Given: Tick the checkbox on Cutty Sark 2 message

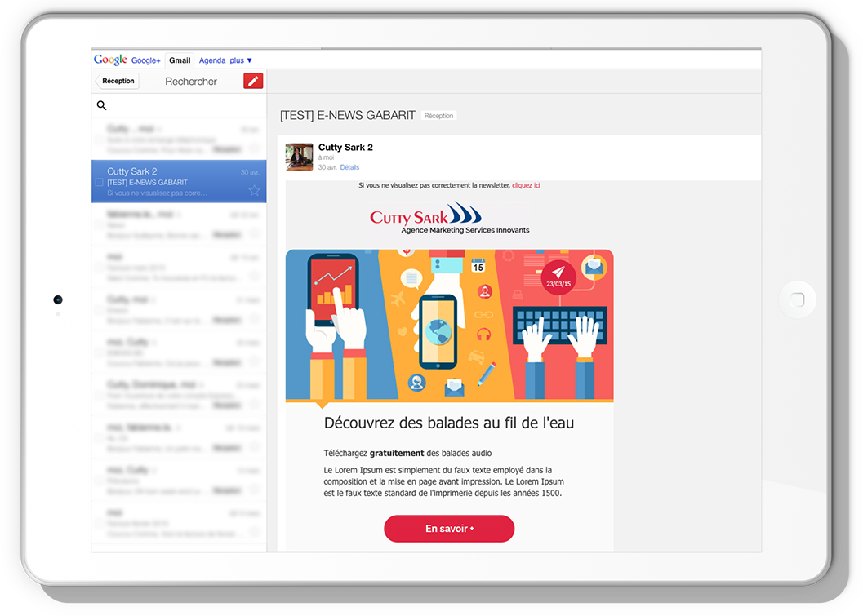Looking at the screenshot, I should pyautogui.click(x=99, y=182).
